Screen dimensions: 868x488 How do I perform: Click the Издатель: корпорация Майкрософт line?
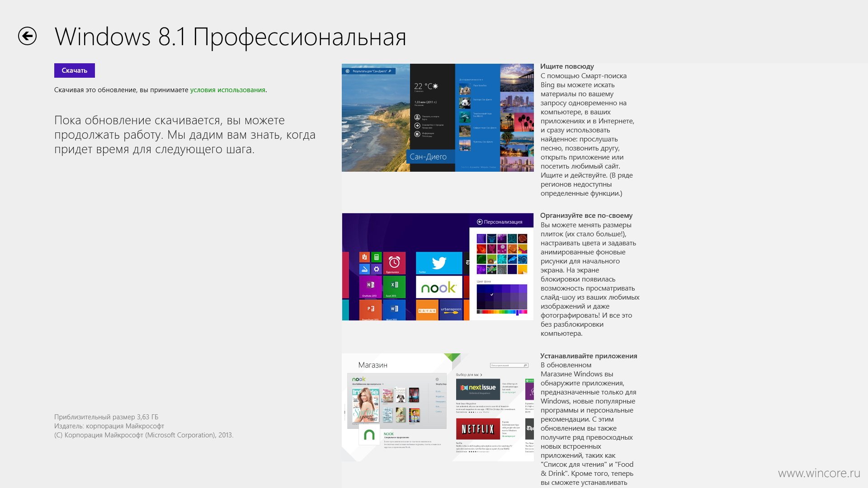[109, 426]
